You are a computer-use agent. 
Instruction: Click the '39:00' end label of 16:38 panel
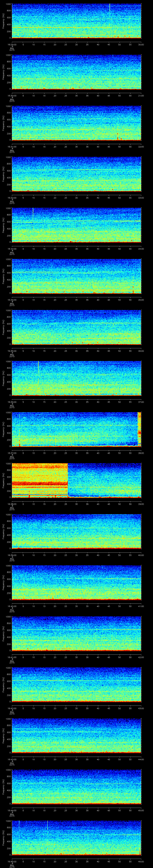pyautogui.click(x=141, y=504)
